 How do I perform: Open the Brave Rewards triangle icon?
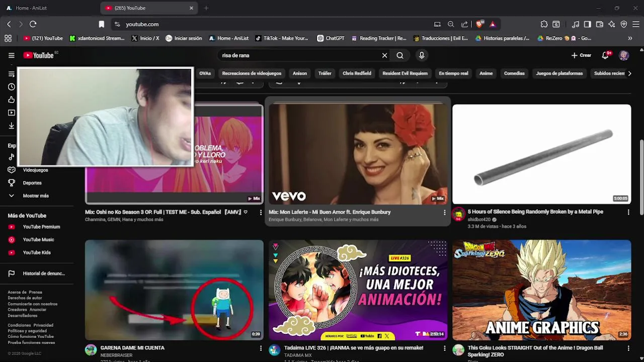point(493,24)
